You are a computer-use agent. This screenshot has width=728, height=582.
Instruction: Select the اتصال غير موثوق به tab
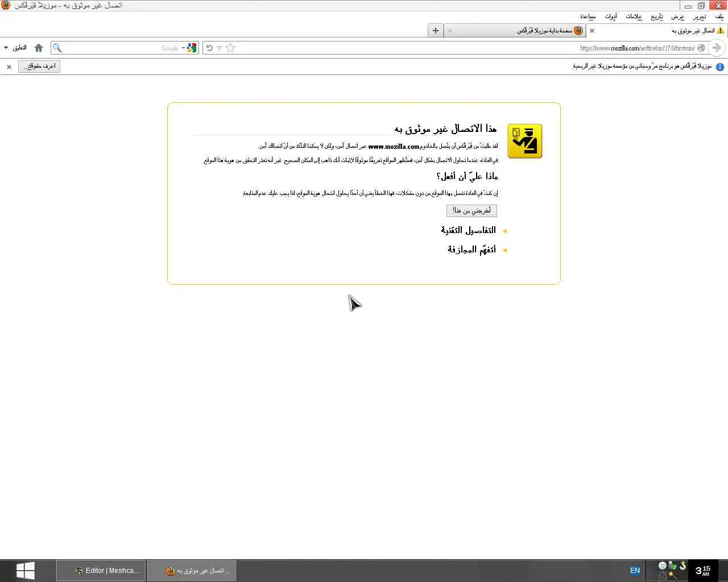(x=657, y=31)
